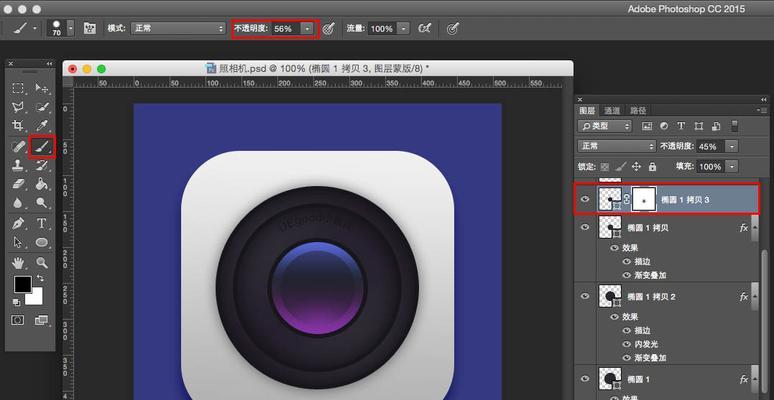
Task: Collapse effects of 椭圆 1 拷贝 layer
Action: (x=755, y=228)
